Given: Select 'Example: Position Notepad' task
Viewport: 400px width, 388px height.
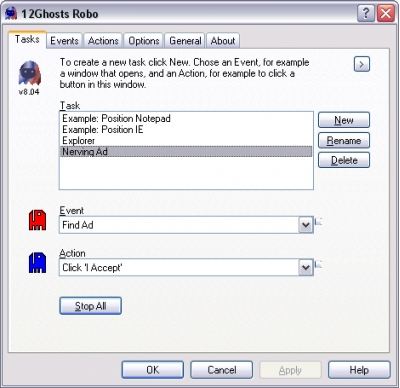Looking at the screenshot, I should click(x=186, y=119).
